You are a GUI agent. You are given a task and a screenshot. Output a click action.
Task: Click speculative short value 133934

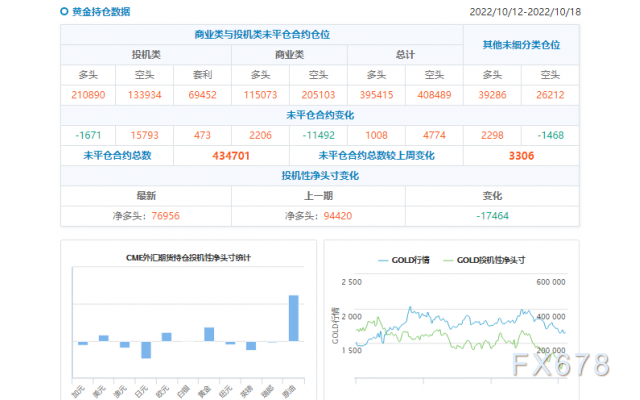[x=144, y=95]
